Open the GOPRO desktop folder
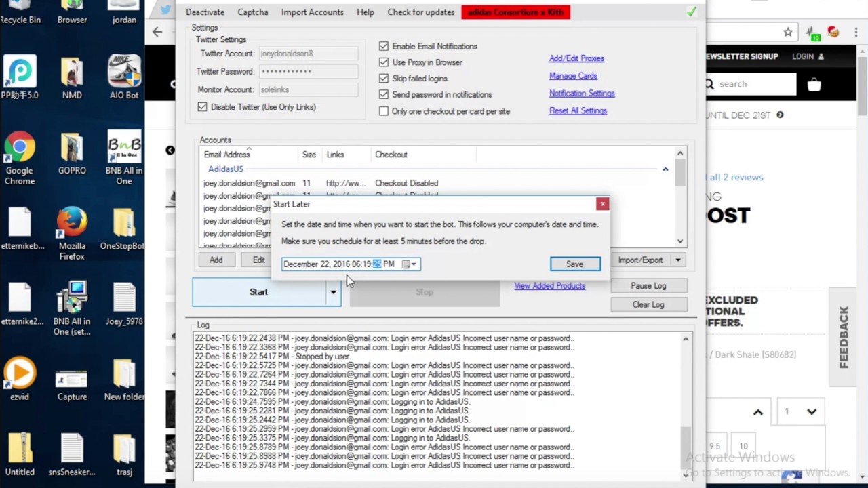The width and height of the screenshot is (868, 488). click(x=72, y=153)
